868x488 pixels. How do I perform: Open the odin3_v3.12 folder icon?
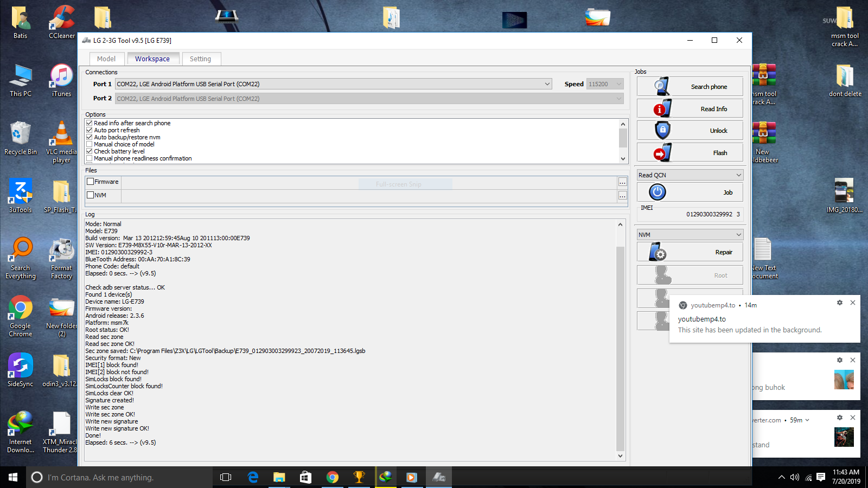coord(61,370)
